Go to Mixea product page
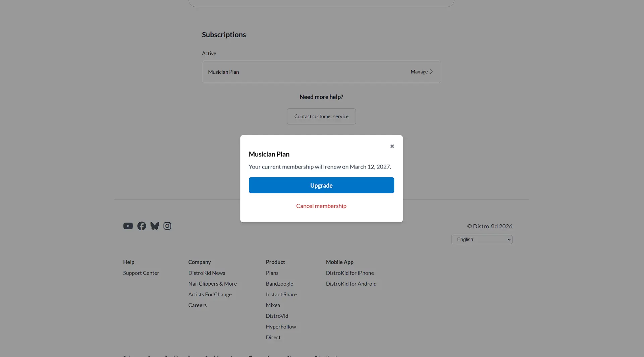644x357 pixels. tap(273, 305)
